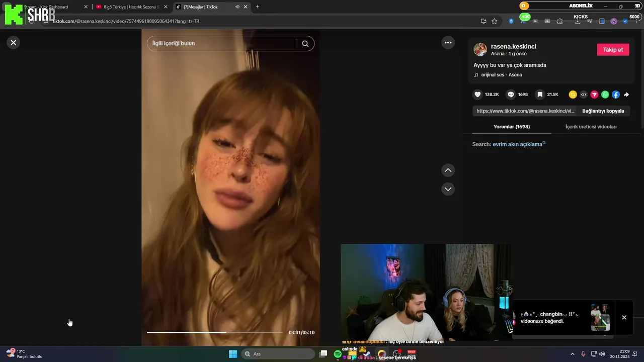The width and height of the screenshot is (644, 362).
Task: Dismiss the 'videonuzu beğendi' notification
Action: [x=624, y=317]
